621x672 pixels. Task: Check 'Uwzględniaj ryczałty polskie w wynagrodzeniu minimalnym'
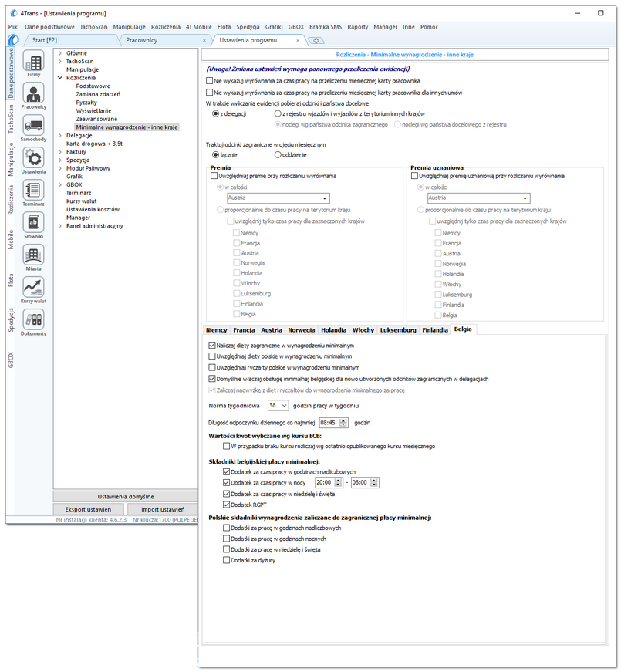point(211,367)
